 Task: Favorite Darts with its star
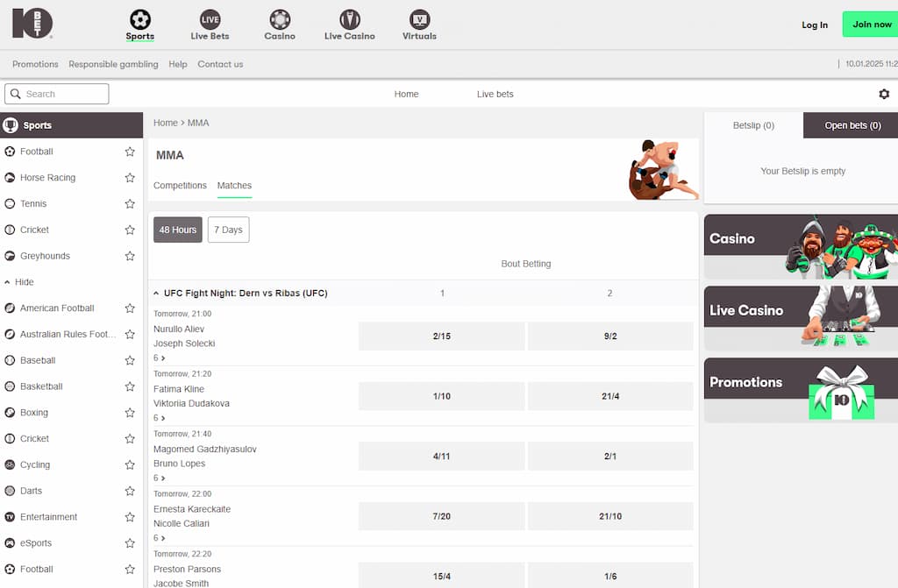(130, 491)
